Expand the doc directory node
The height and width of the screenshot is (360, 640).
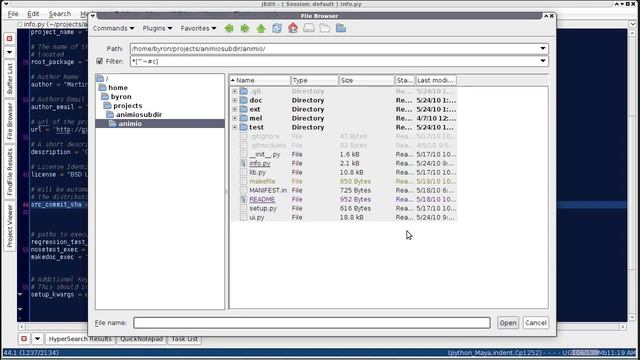coord(235,100)
